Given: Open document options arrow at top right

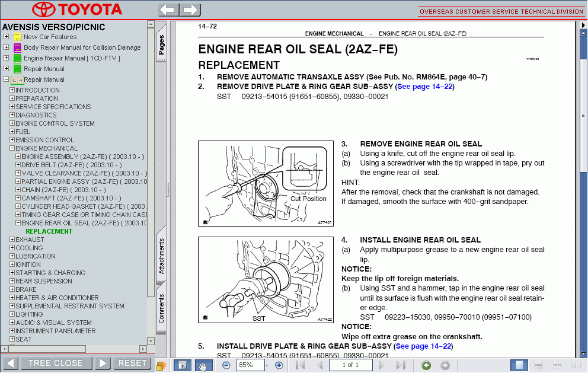Looking at the screenshot, I should [583, 25].
